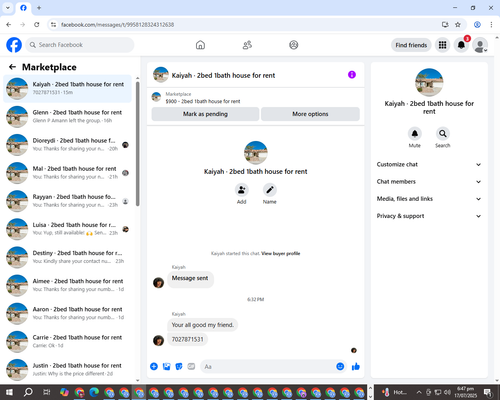Attach a file with the photo icon
The image size is (500, 400).
click(x=166, y=367)
